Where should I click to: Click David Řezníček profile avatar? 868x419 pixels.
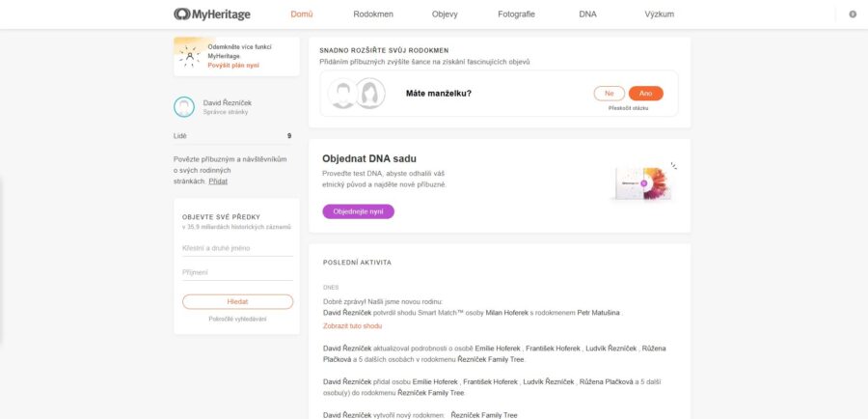184,107
